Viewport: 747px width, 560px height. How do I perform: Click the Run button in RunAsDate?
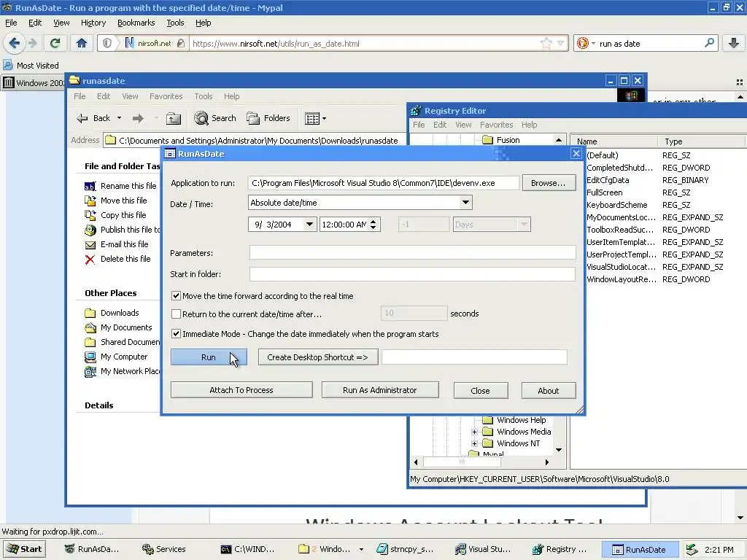(209, 357)
